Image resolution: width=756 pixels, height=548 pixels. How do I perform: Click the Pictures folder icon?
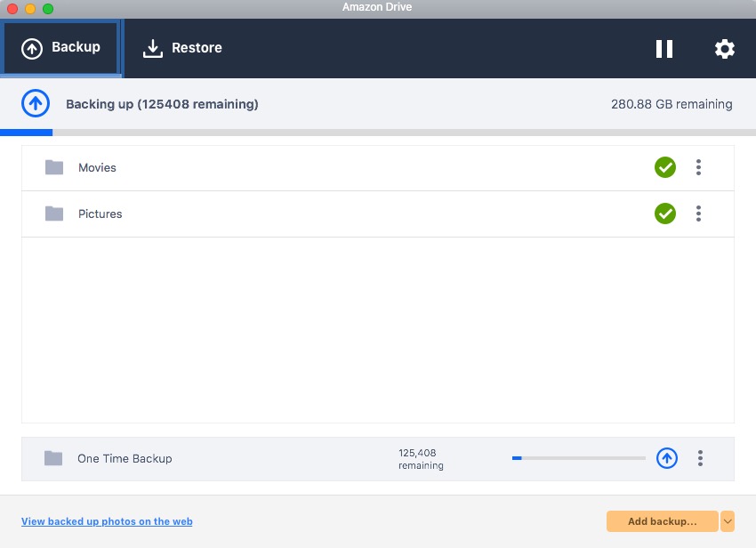coord(54,214)
